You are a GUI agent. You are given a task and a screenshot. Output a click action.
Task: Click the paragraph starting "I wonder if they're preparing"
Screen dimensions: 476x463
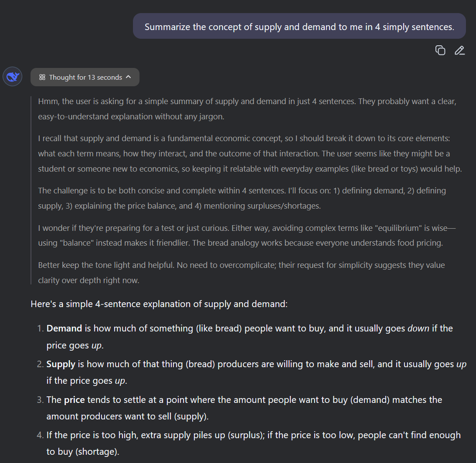point(247,236)
